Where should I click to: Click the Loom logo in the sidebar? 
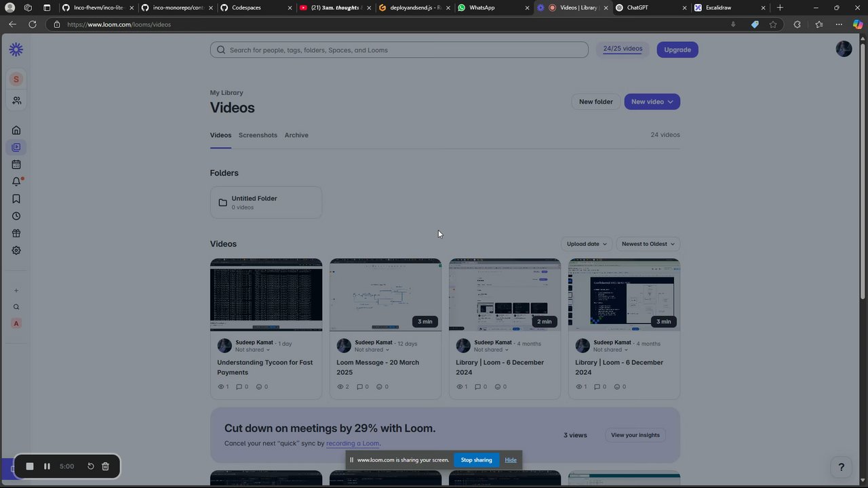click(16, 49)
